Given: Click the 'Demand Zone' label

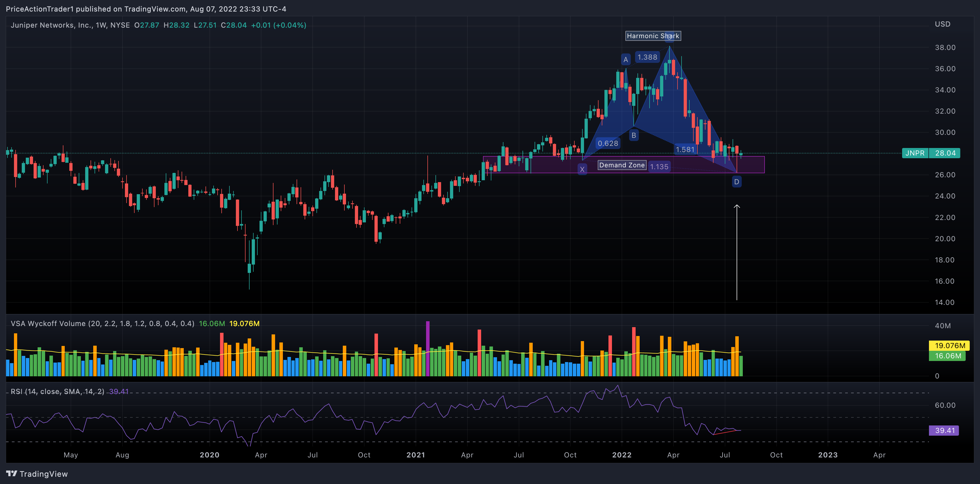Looking at the screenshot, I should [x=622, y=165].
